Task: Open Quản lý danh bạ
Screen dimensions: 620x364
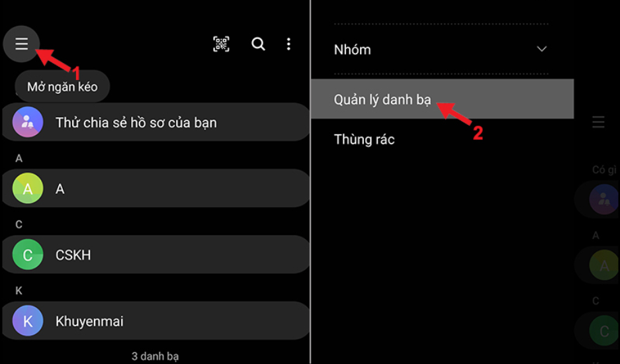Action: point(442,99)
